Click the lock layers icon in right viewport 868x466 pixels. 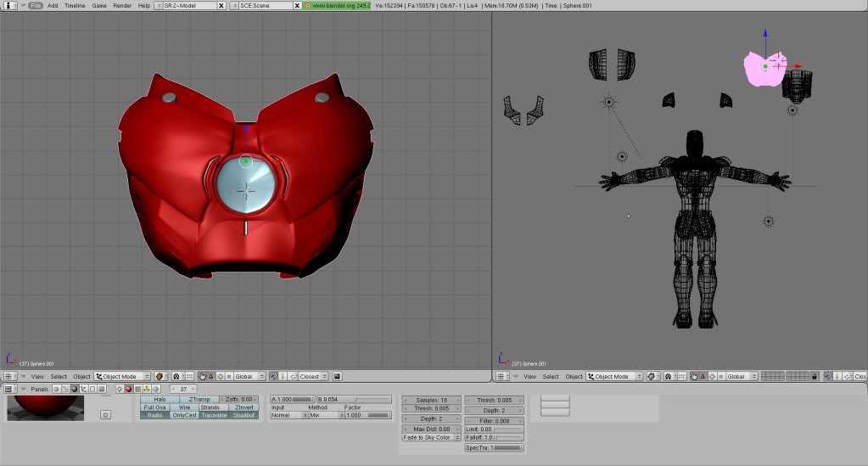point(815,376)
